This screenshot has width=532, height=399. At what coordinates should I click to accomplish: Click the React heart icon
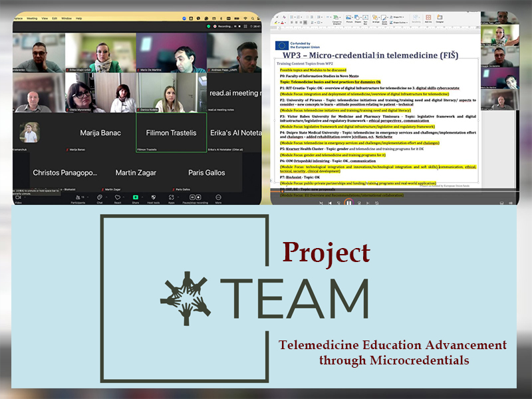pos(118,197)
